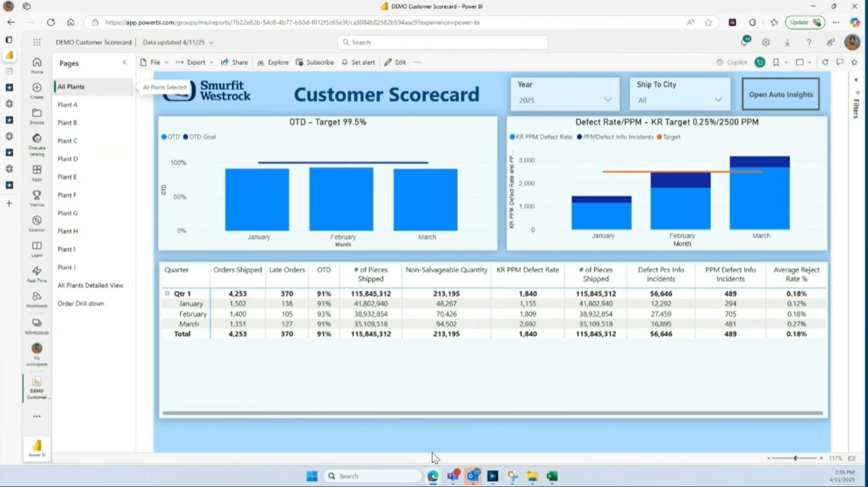Adjust the zoom level slider
Screen dimensions: 868x487
[795, 458]
